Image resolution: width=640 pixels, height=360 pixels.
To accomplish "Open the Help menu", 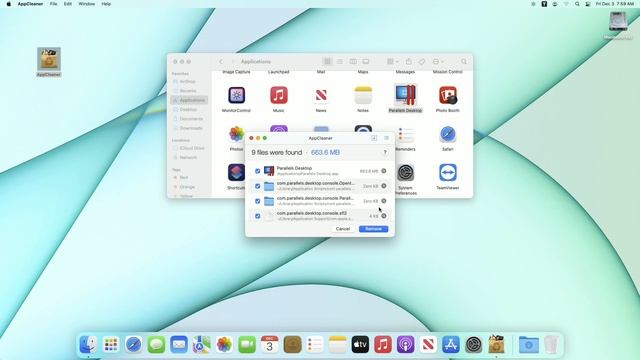I will tap(106, 4).
